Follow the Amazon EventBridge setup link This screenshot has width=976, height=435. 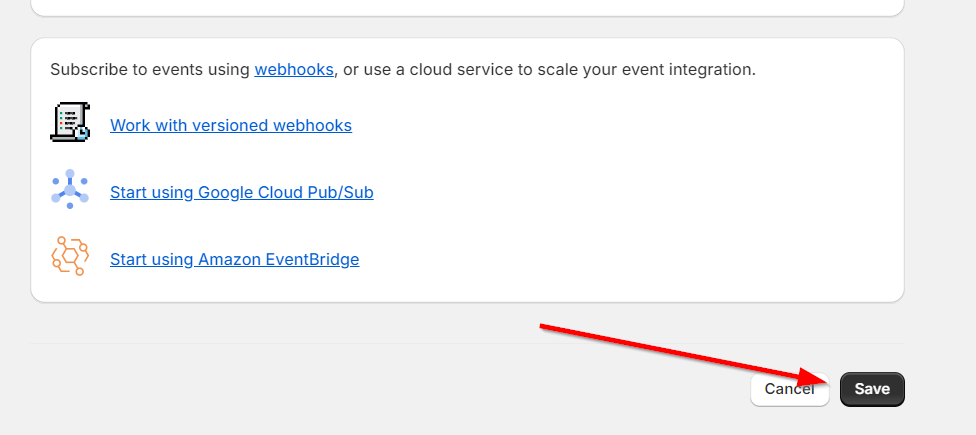click(x=234, y=259)
